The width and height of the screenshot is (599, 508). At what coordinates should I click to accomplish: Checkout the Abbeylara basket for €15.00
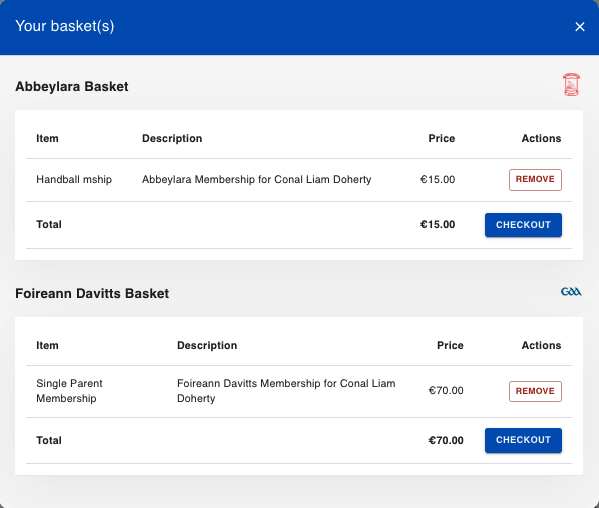(523, 225)
